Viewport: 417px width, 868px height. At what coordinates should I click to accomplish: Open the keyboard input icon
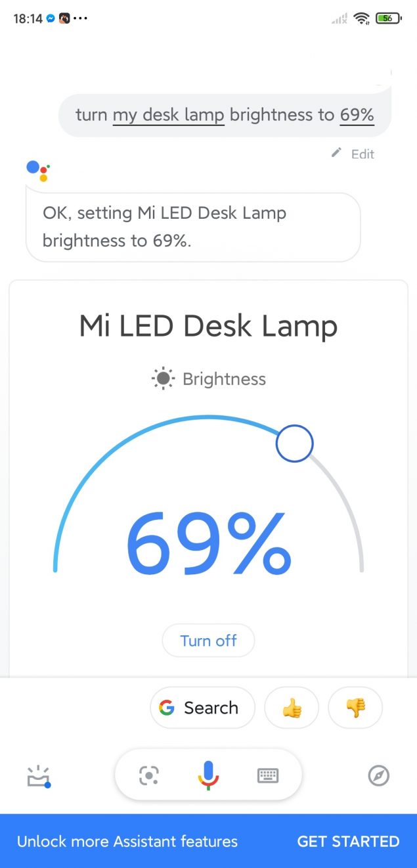(x=267, y=776)
